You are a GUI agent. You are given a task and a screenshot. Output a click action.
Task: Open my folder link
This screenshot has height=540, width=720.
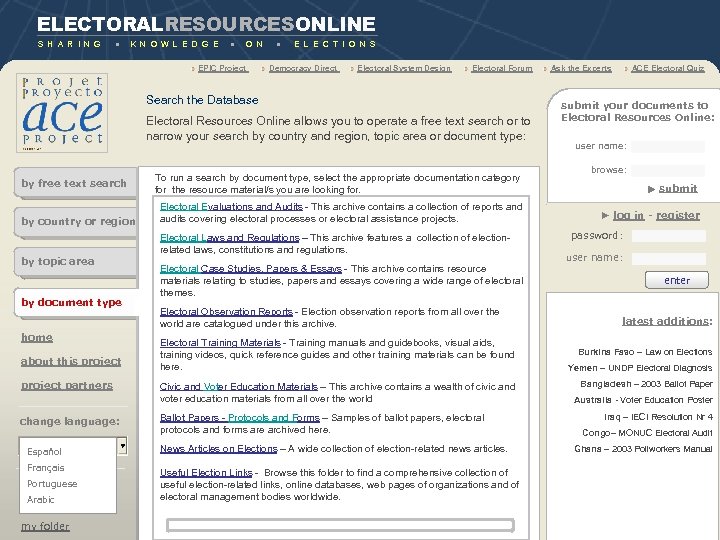[x=45, y=526]
